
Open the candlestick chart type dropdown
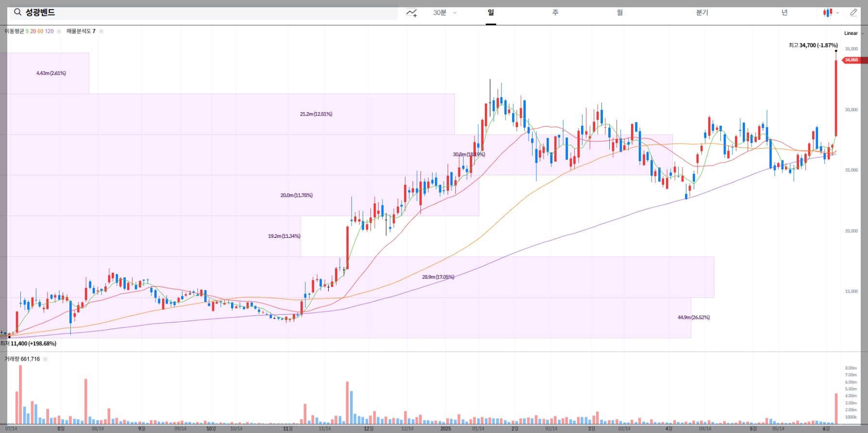pyautogui.click(x=831, y=13)
